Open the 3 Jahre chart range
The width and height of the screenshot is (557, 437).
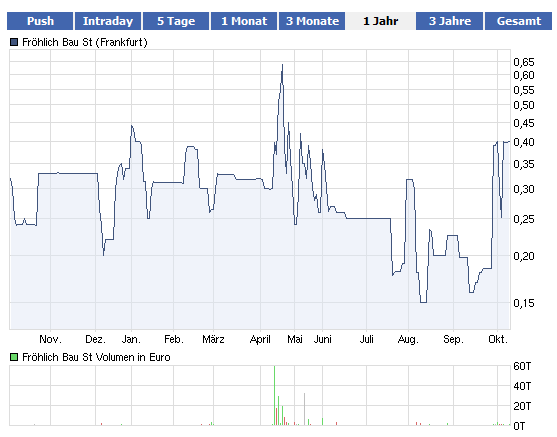[x=449, y=21]
